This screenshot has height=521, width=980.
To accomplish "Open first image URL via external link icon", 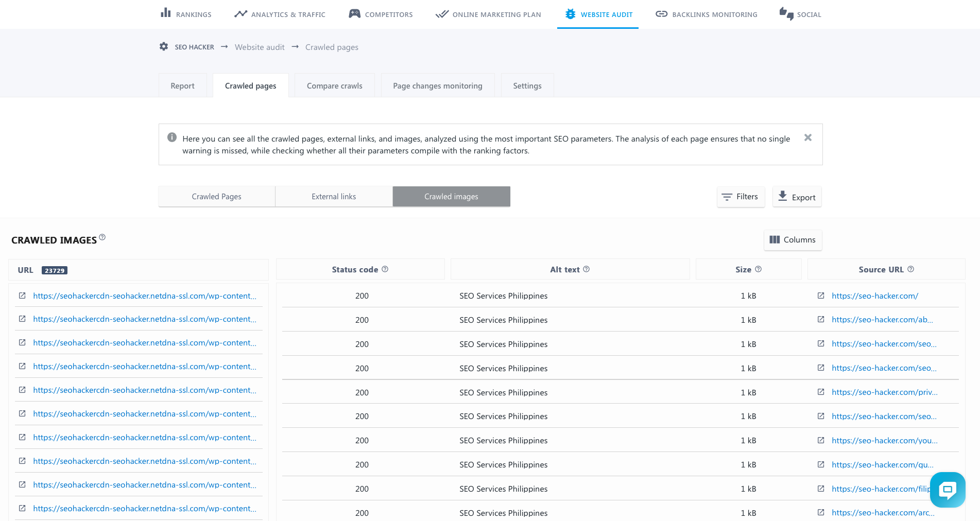I will tap(22, 296).
